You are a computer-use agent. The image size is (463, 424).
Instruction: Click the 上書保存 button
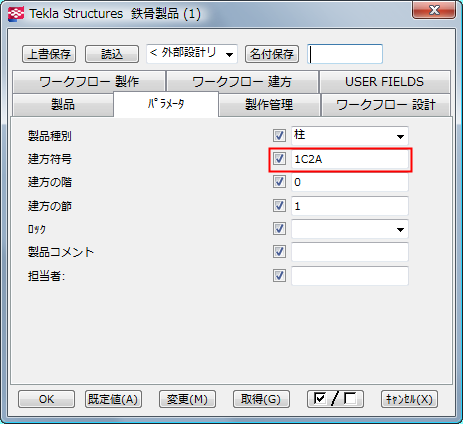tap(49, 54)
